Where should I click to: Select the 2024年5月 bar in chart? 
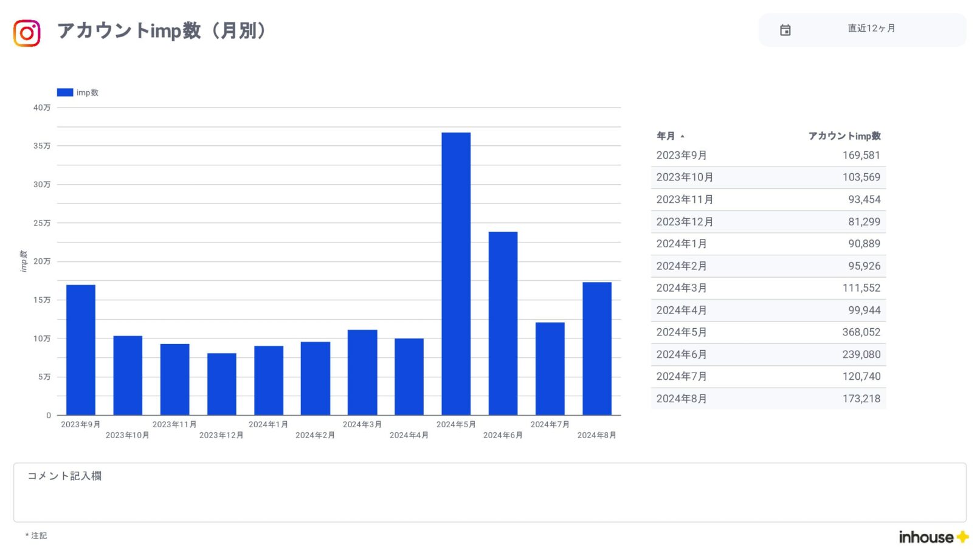(456, 273)
